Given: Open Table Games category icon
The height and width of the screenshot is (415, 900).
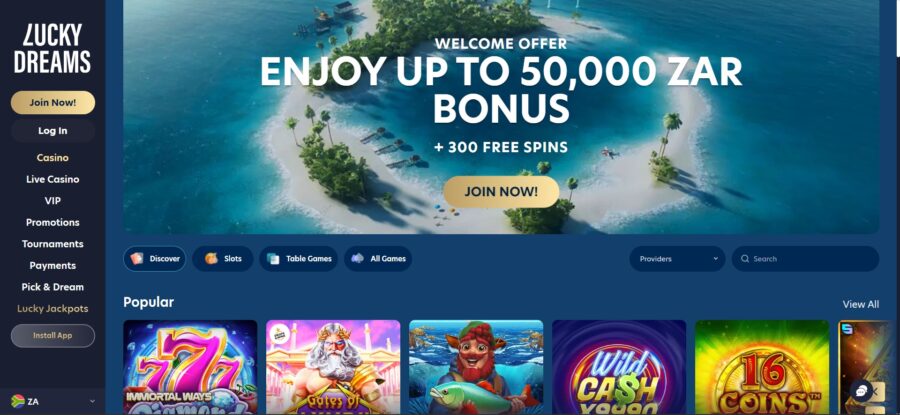Looking at the screenshot, I should click(273, 259).
